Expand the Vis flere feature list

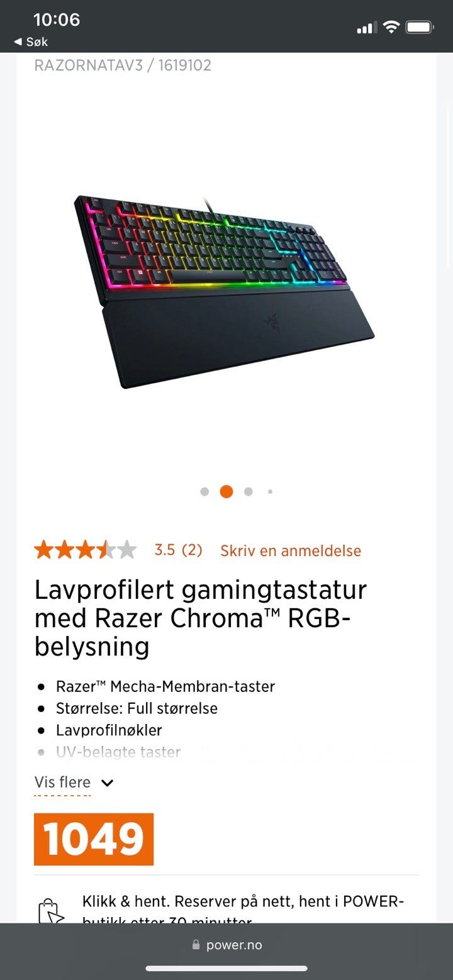[x=62, y=782]
